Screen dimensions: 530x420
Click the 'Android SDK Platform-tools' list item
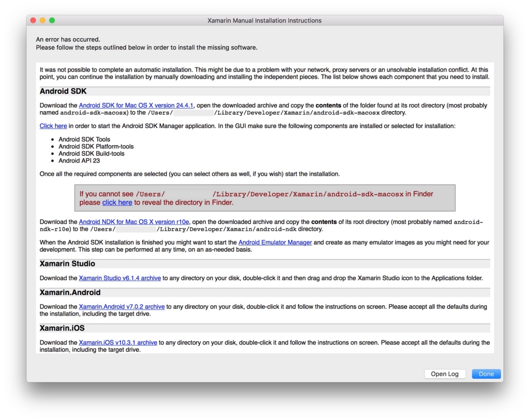pos(96,146)
